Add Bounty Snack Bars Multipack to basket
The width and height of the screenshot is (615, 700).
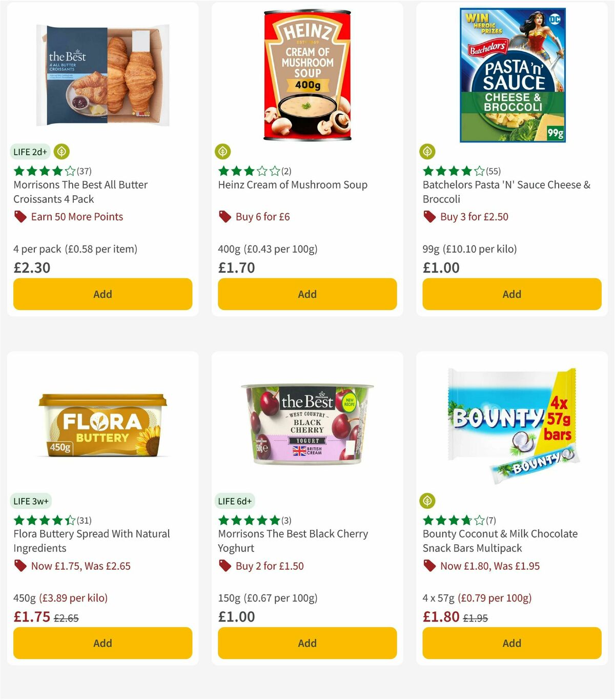(x=511, y=643)
